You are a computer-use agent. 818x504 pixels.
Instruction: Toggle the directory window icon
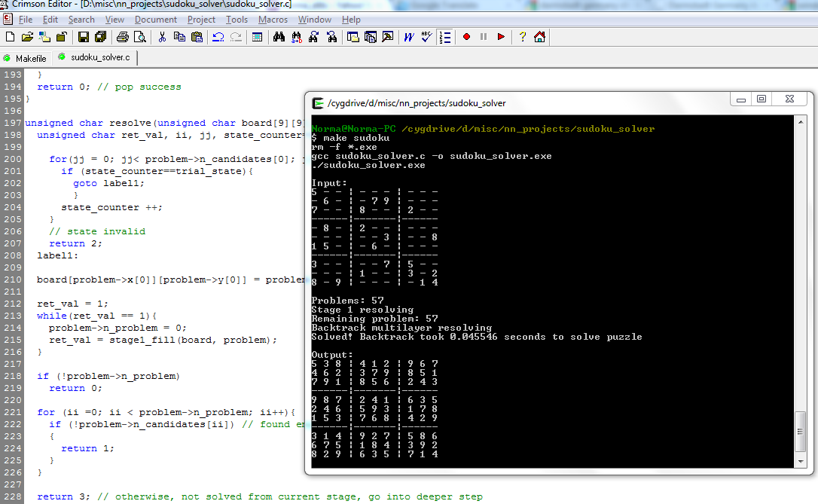click(353, 37)
